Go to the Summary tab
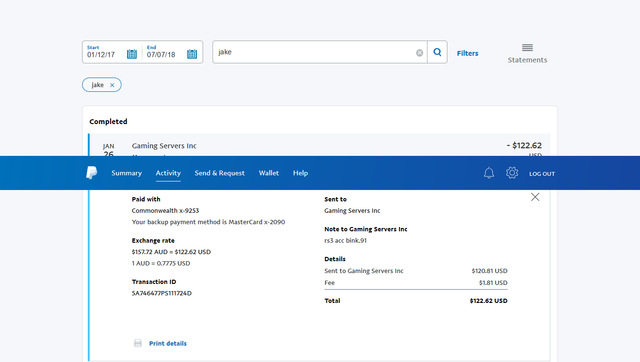The image size is (640, 362). tap(127, 173)
